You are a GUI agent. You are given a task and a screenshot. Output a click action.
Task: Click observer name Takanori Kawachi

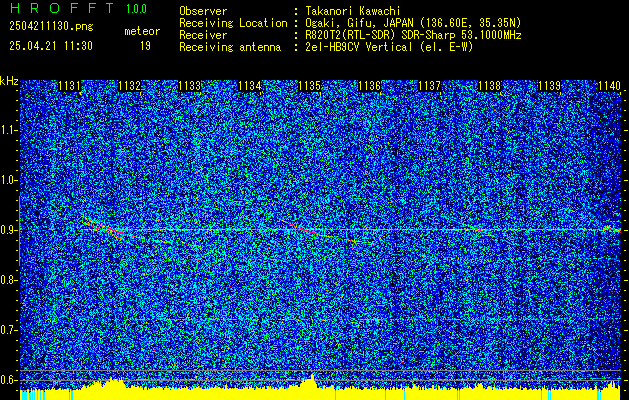pos(353,11)
